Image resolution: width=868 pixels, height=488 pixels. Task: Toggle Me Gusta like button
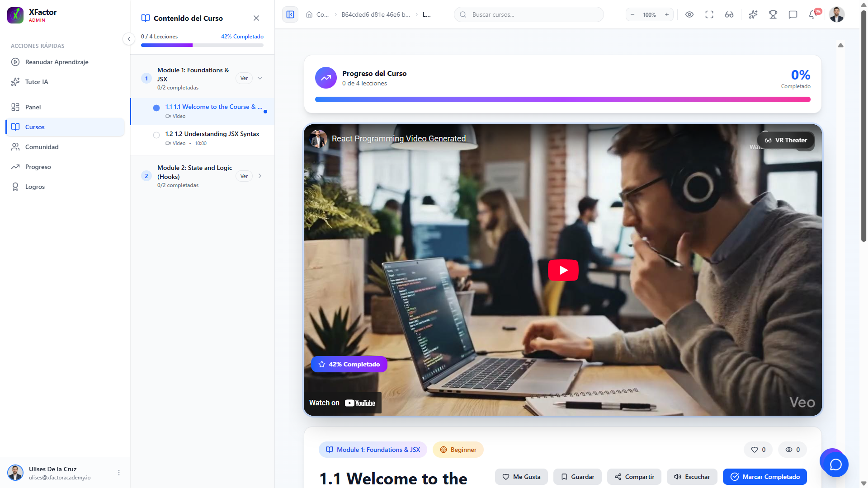click(x=521, y=477)
